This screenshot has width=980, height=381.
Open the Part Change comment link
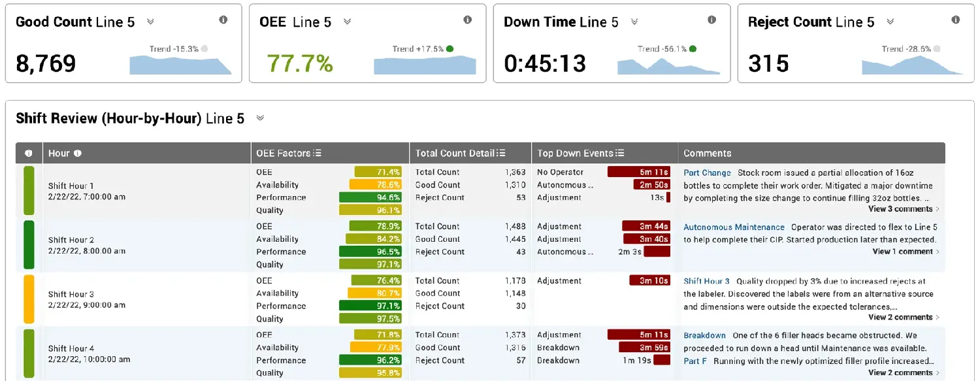point(707,173)
